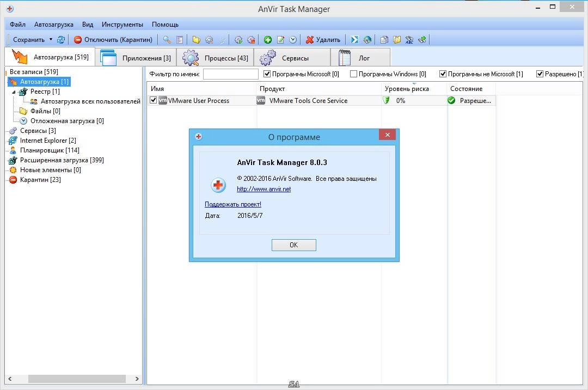
Task: Click the red cross icon in main title bar
Action: pos(10,9)
